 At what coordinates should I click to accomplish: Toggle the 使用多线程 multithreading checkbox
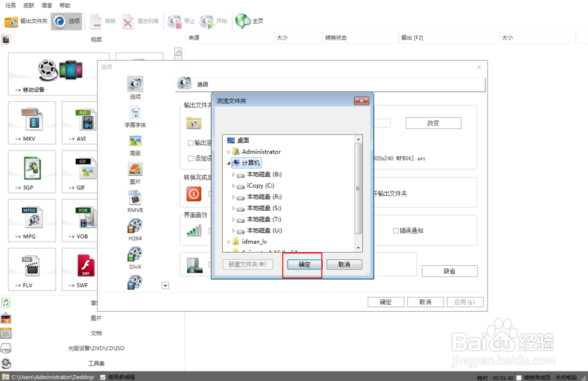click(x=102, y=377)
